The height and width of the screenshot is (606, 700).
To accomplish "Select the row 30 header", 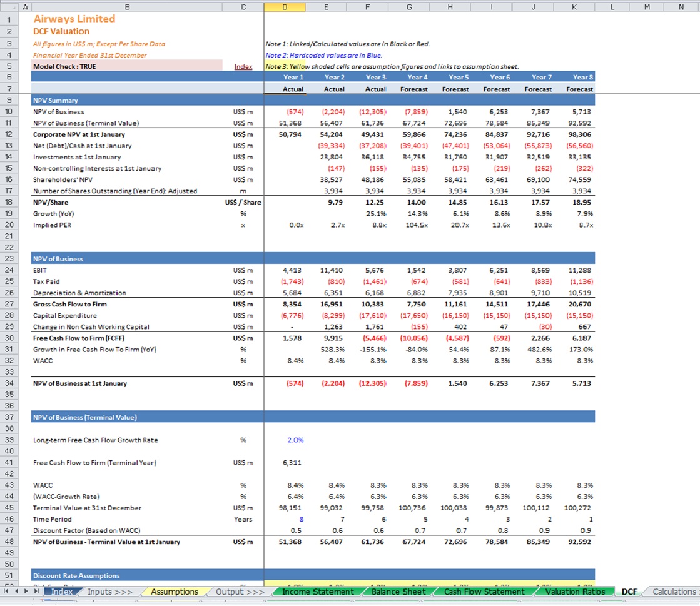I will tap(9, 338).
